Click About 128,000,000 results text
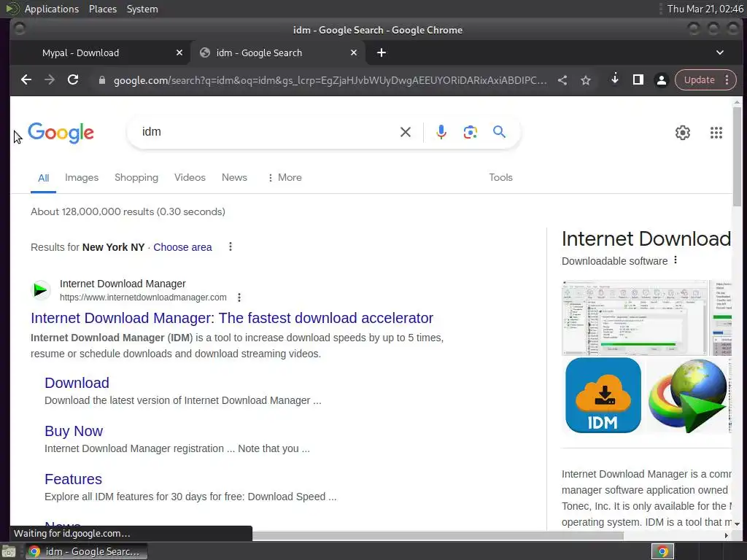 (128, 212)
